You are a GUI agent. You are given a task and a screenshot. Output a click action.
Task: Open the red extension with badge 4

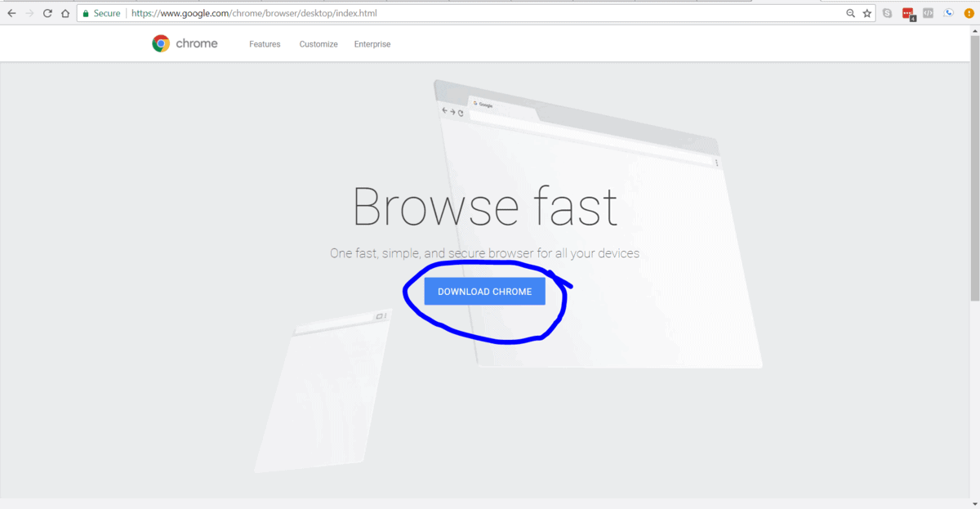click(908, 14)
